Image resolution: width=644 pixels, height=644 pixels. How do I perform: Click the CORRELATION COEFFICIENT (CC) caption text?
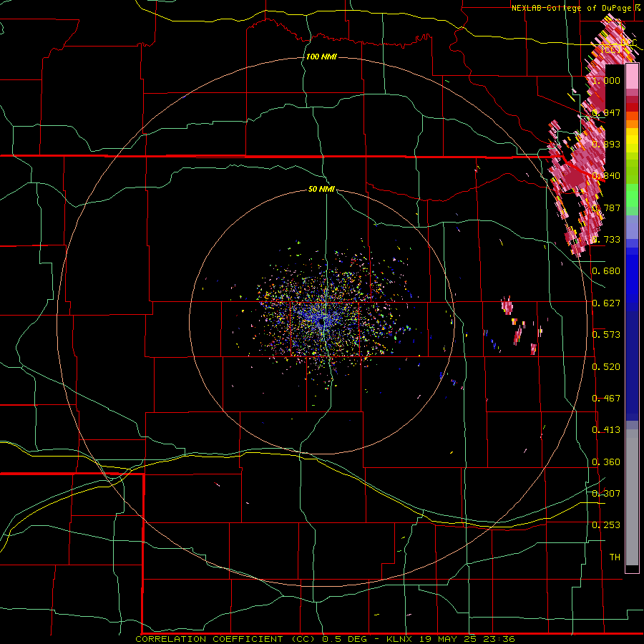[227, 639]
